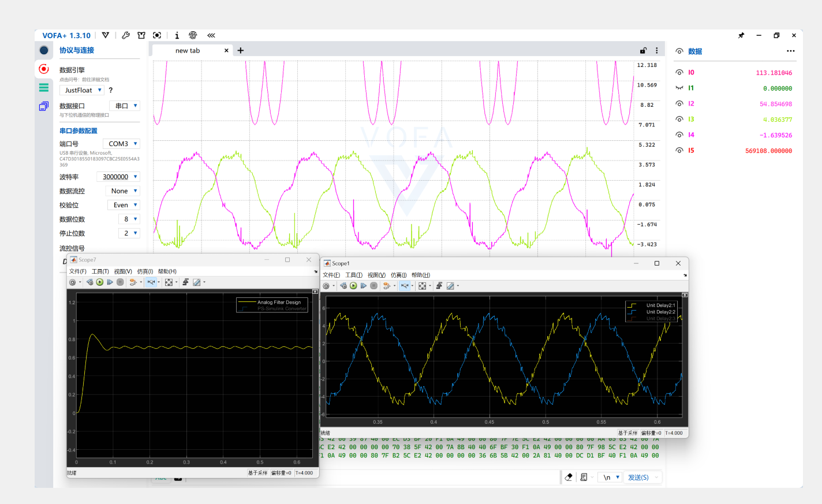This screenshot has height=504, width=822.
Task: Open the three-dot menu above the plot
Action: (657, 51)
